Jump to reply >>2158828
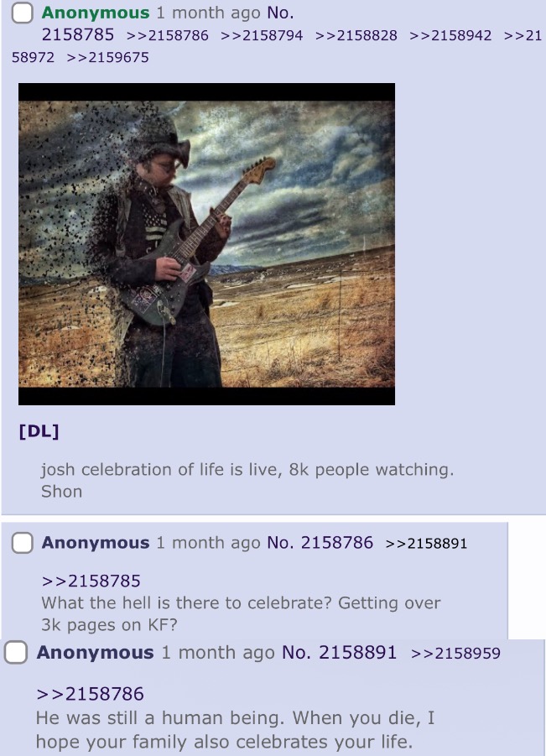The height and width of the screenshot is (756, 546). (356, 35)
